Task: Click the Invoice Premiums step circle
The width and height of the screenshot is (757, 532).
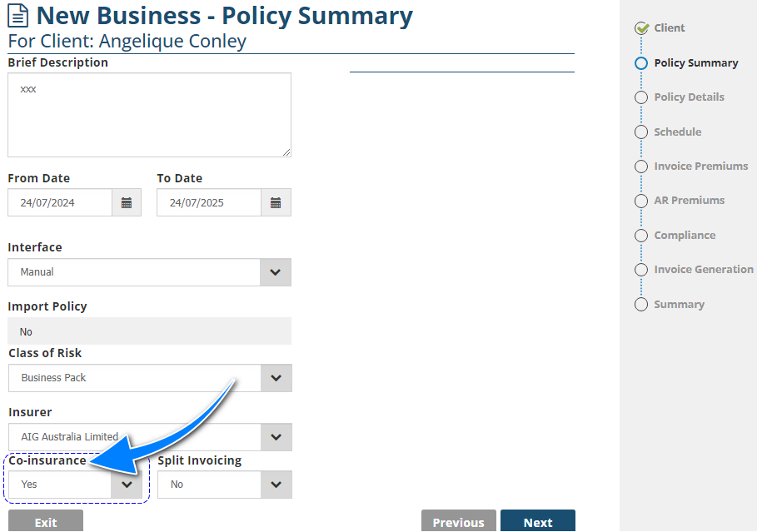Action: [641, 167]
